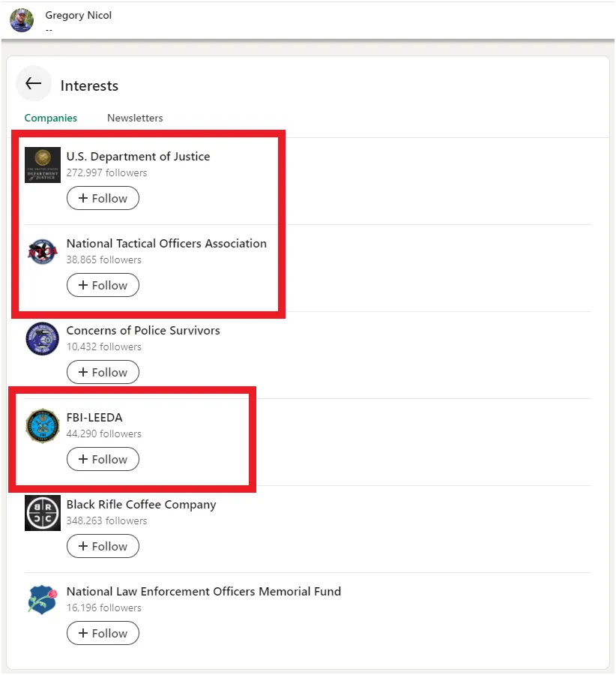Follow National Tactical Officers Association
The height and width of the screenshot is (675, 616).
coord(103,286)
